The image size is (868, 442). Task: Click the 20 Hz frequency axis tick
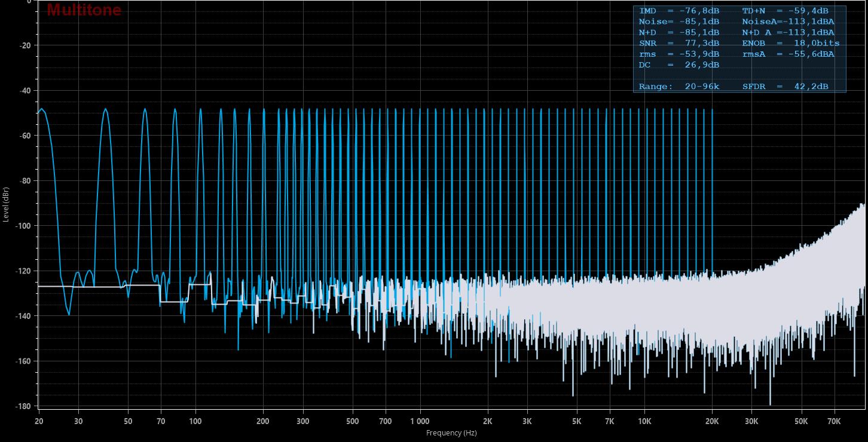39,421
